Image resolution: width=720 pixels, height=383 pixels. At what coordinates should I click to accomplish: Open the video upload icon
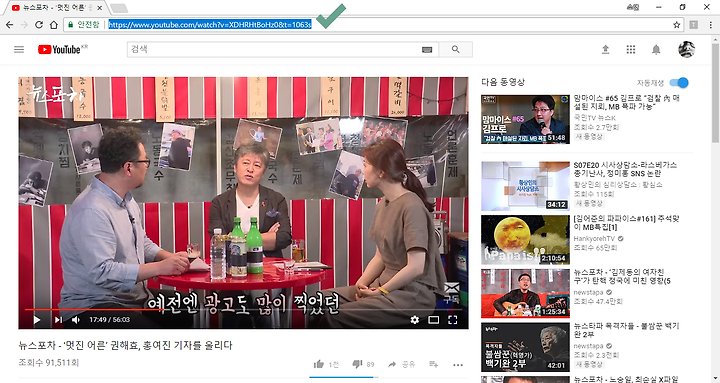click(x=606, y=49)
